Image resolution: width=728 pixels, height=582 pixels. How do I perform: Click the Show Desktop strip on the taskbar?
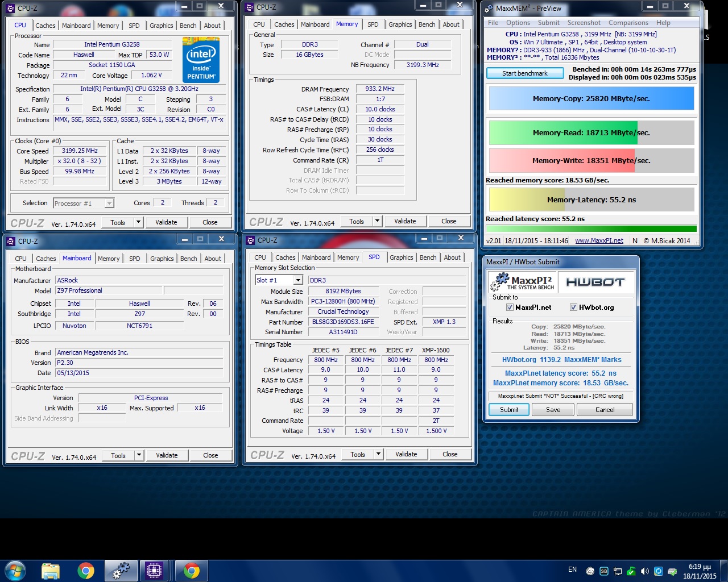point(724,571)
